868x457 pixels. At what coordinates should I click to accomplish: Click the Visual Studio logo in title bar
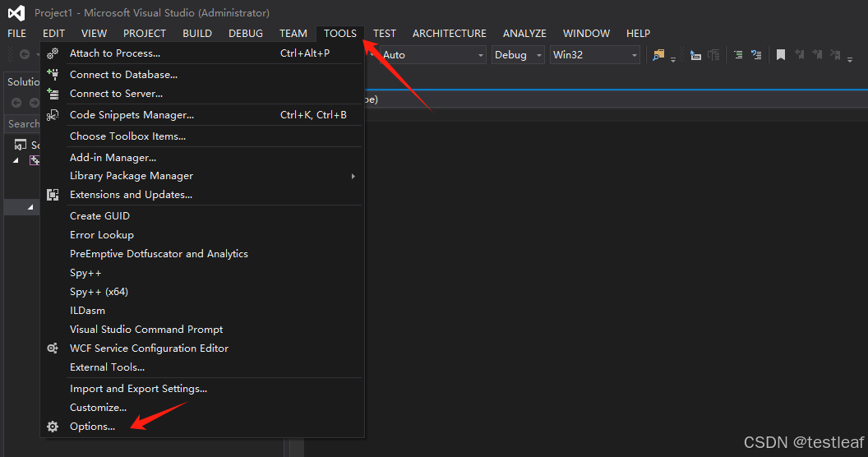16,12
